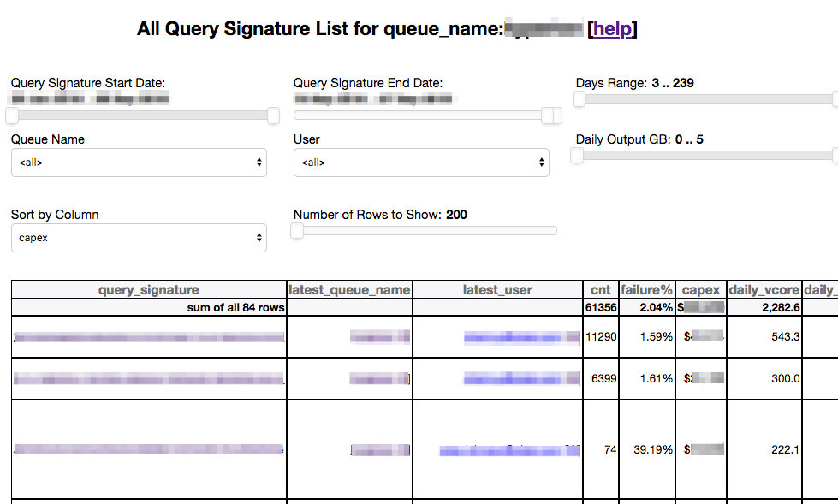Screen dimensions: 838x504
Task: Select the latest_user column header
Action: click(497, 290)
